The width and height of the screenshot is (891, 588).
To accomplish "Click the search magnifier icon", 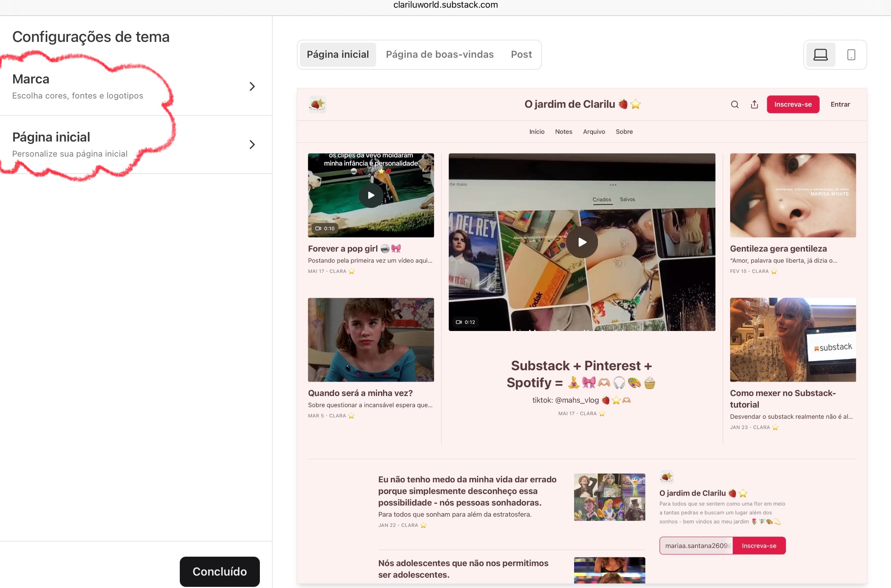I will pyautogui.click(x=735, y=105).
